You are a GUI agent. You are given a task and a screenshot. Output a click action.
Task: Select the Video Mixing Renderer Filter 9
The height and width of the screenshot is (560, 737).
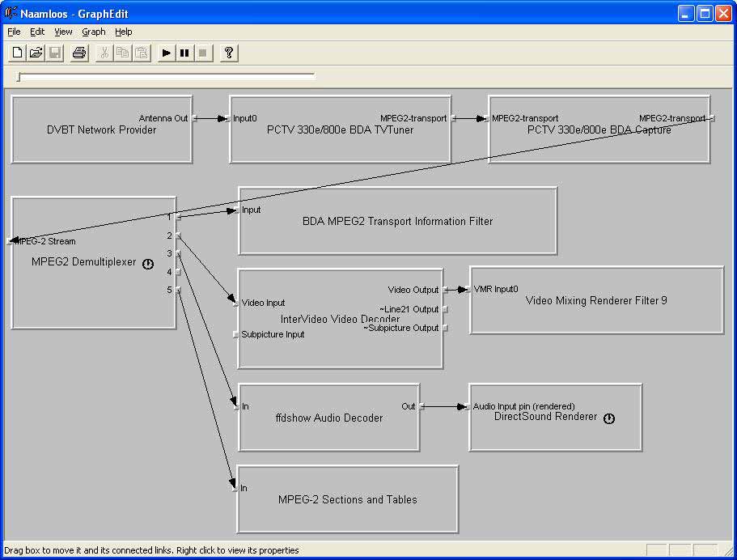coord(596,300)
